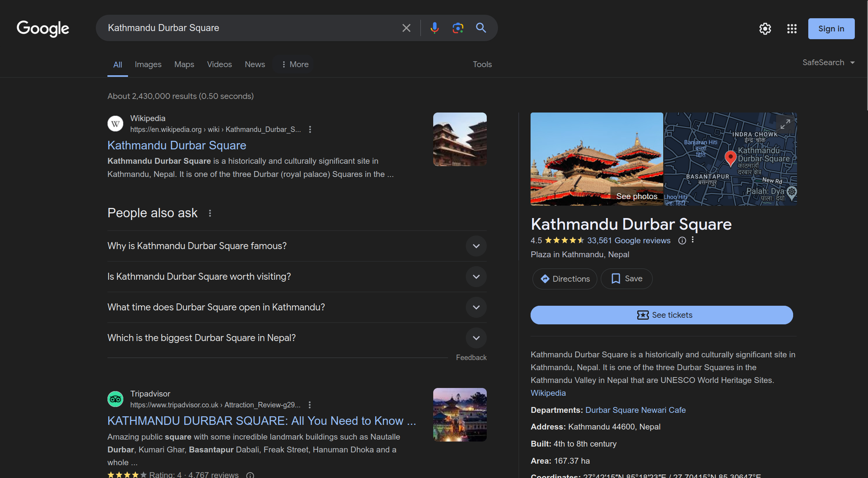Click the "4th to 8th century" Built value
868x478 pixels.
click(x=585, y=444)
